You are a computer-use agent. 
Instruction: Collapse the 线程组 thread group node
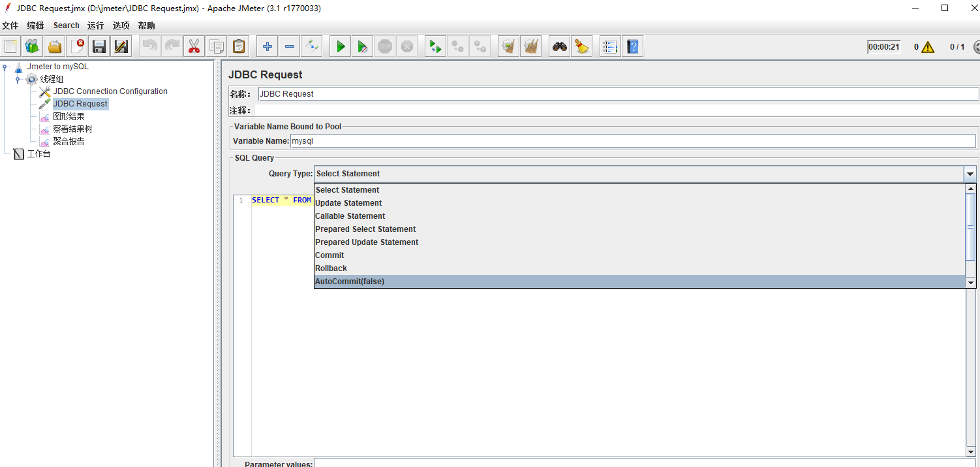pos(18,80)
